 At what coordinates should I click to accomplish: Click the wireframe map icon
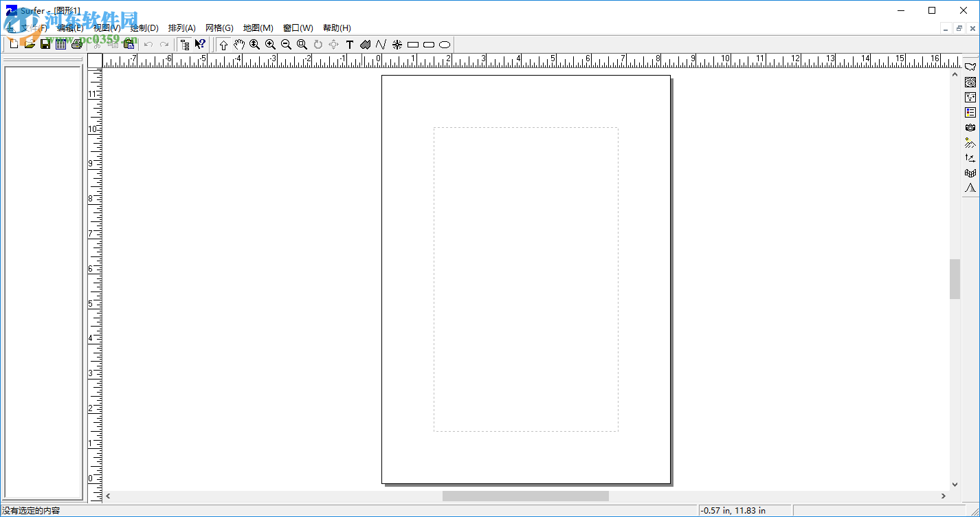[x=970, y=173]
